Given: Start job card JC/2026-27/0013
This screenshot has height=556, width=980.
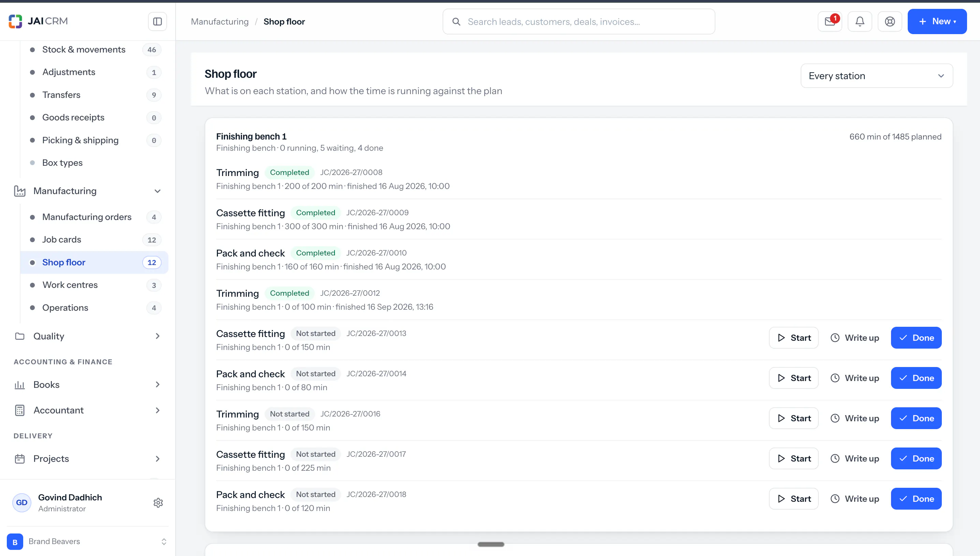Looking at the screenshot, I should [794, 338].
